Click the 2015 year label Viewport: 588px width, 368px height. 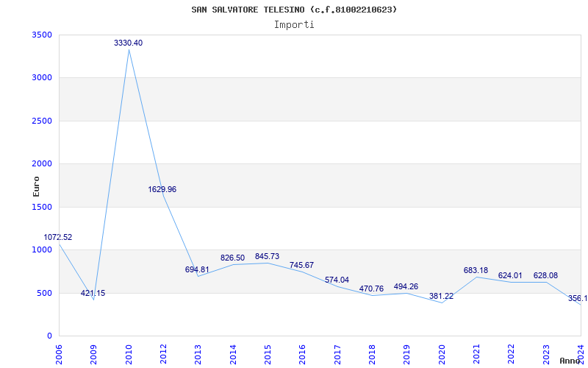[268, 355]
